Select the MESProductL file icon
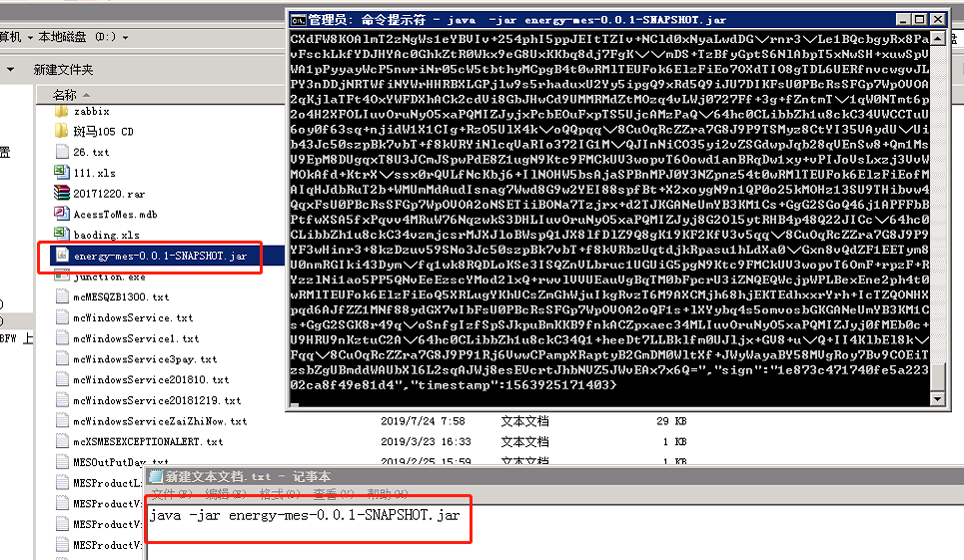964x560 pixels. tap(62, 482)
